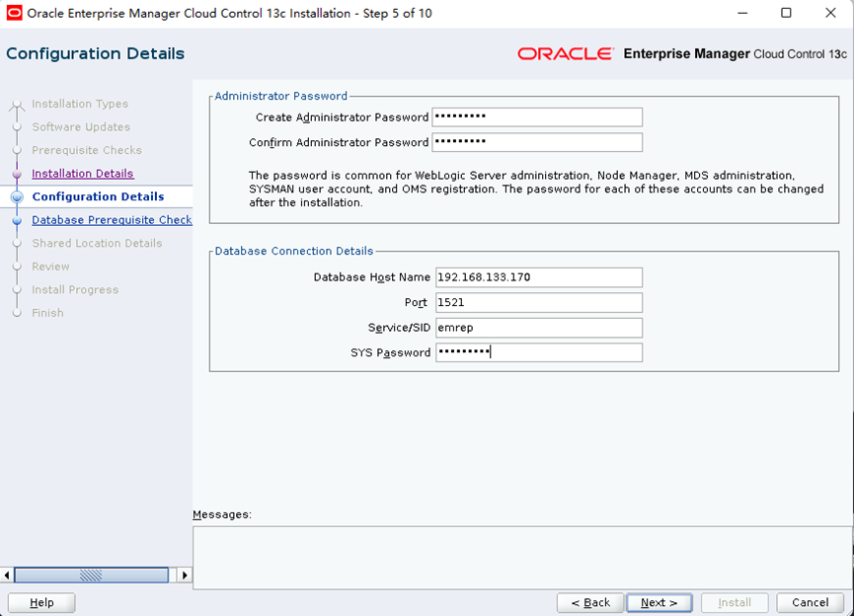The width and height of the screenshot is (854, 616).
Task: Click the Database Host Name field
Action: point(539,277)
